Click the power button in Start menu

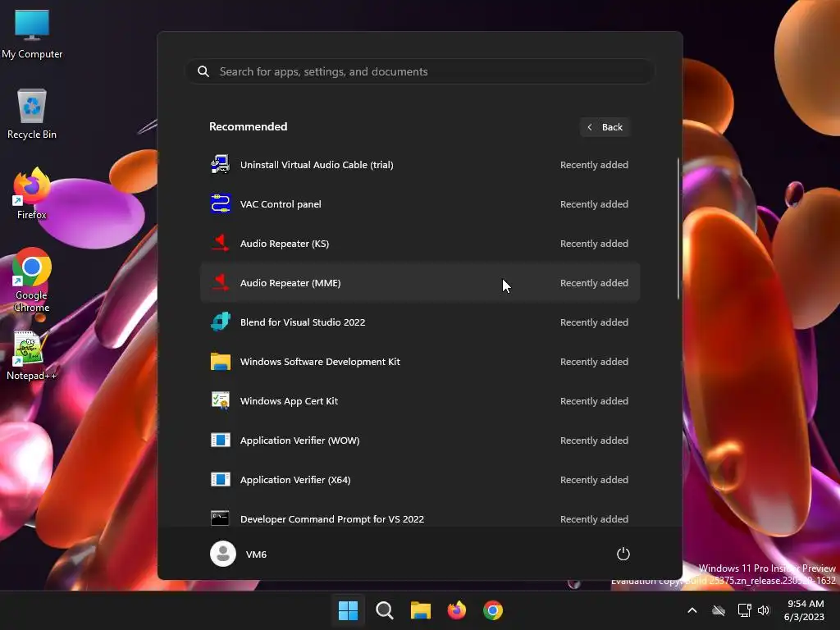pyautogui.click(x=623, y=554)
